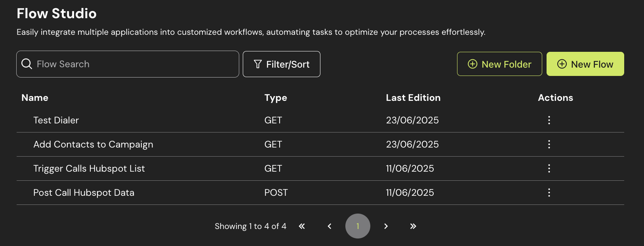Open actions menu for Test Dialer
644x246 pixels.
(549, 120)
